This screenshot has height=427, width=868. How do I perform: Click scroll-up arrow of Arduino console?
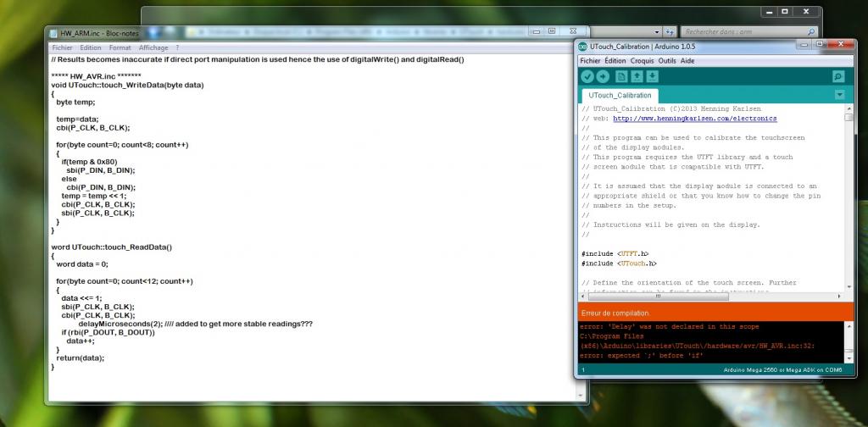(x=849, y=327)
